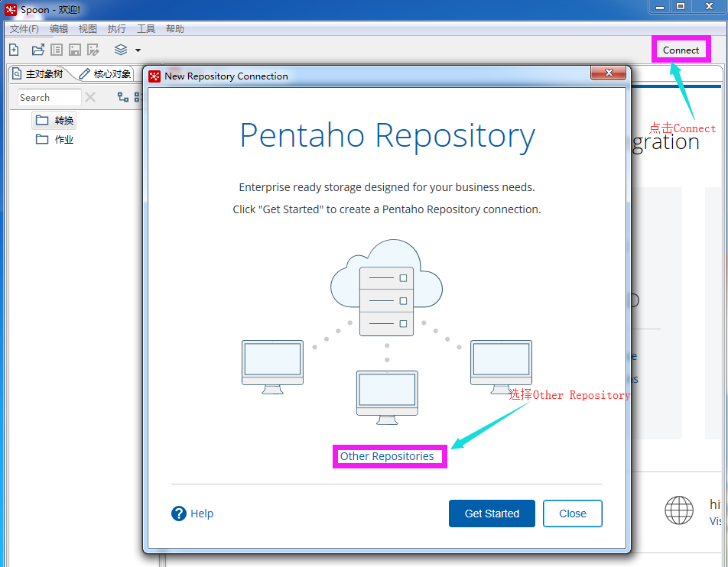
Task: Open the 视图 menu
Action: tap(88, 29)
